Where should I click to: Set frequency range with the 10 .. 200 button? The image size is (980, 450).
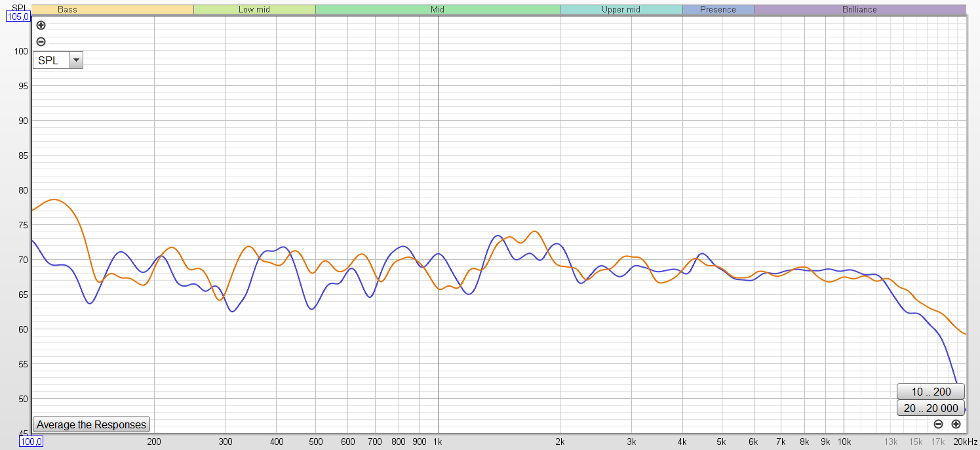(931, 392)
